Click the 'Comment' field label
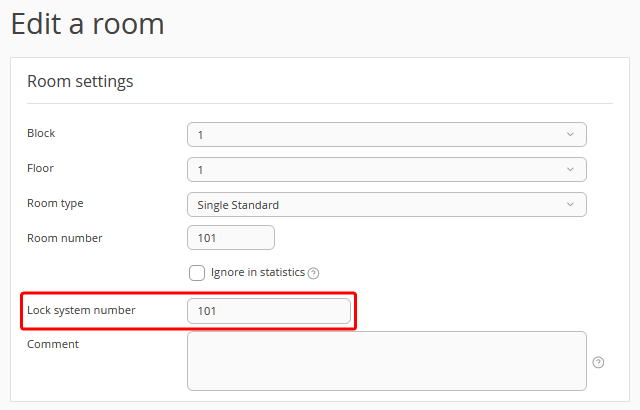 coord(53,344)
